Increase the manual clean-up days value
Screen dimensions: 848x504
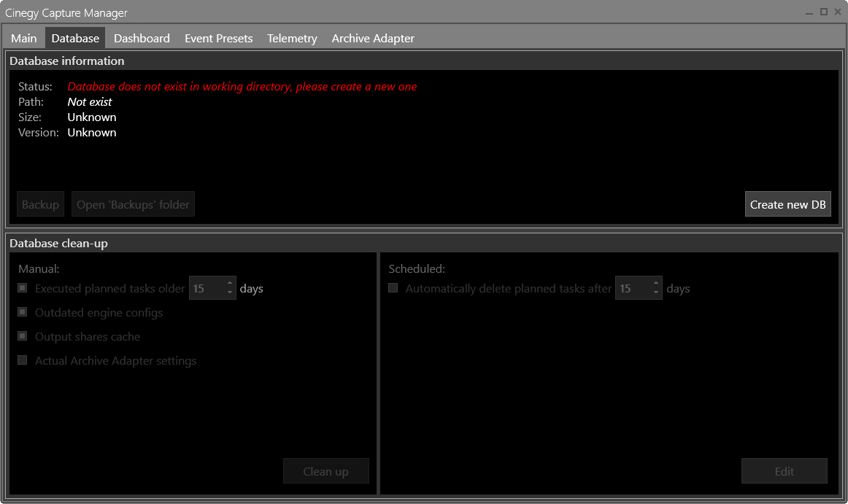[230, 283]
